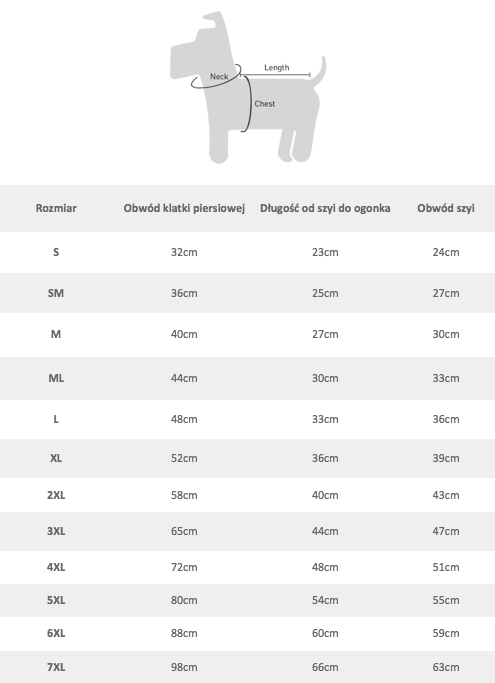Click the XL size label
Image resolution: width=495 pixels, height=683 pixels.
(56, 458)
